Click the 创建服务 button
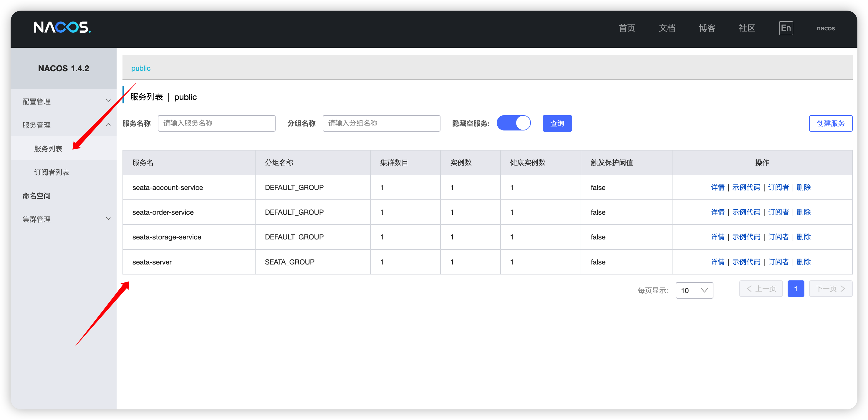 tap(831, 123)
